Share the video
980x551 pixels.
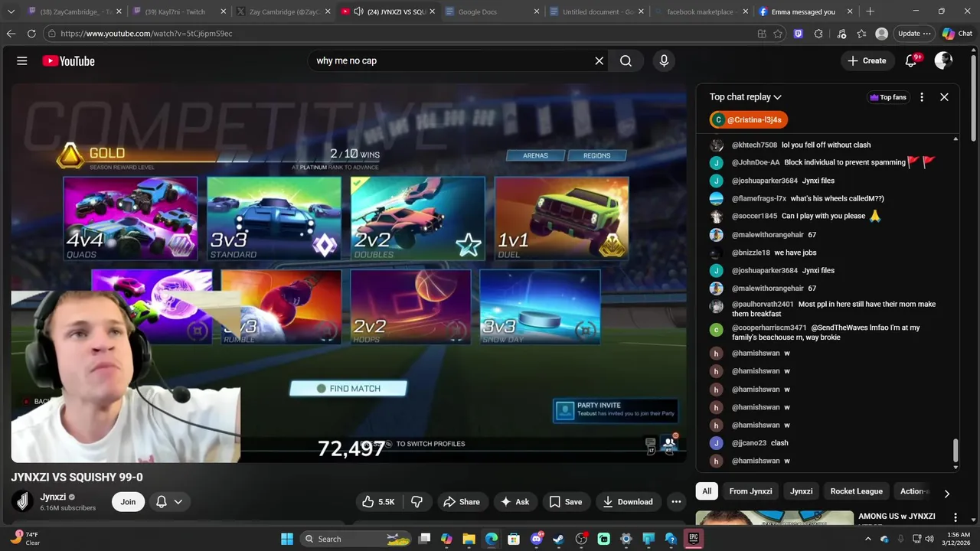point(462,502)
